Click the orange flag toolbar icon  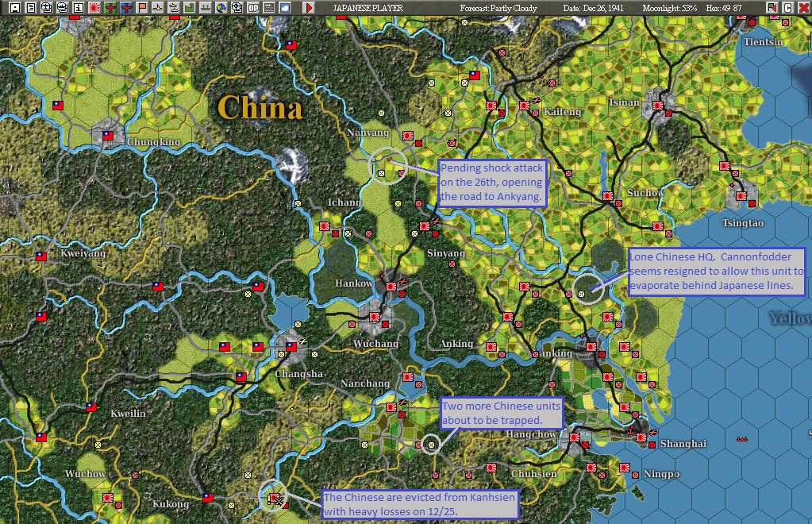(x=142, y=8)
